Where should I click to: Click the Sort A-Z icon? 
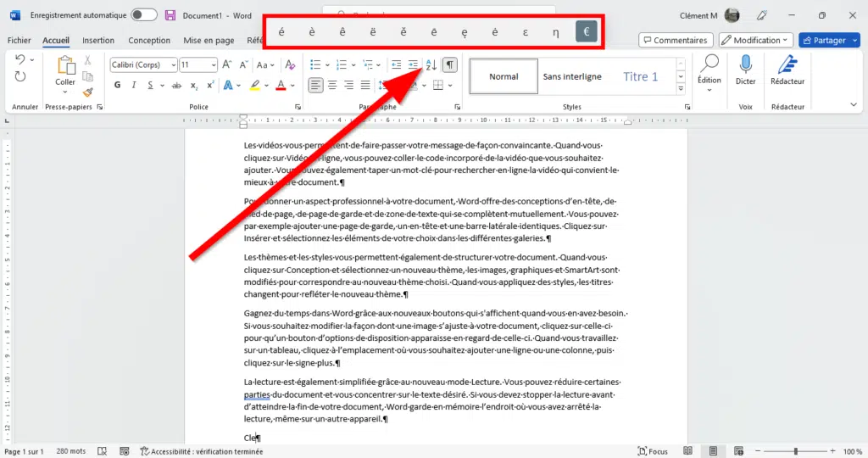coord(431,64)
